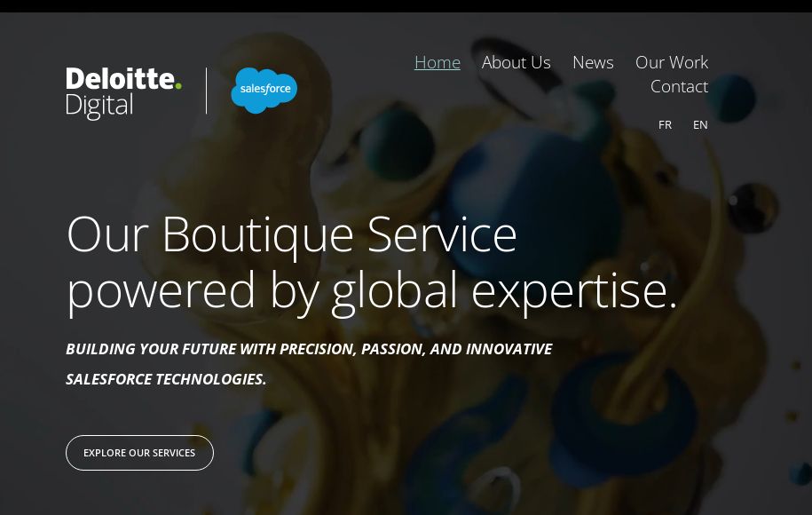Click the hero headline about Boutique Service
This screenshot has width=812, height=515.
[x=371, y=260]
